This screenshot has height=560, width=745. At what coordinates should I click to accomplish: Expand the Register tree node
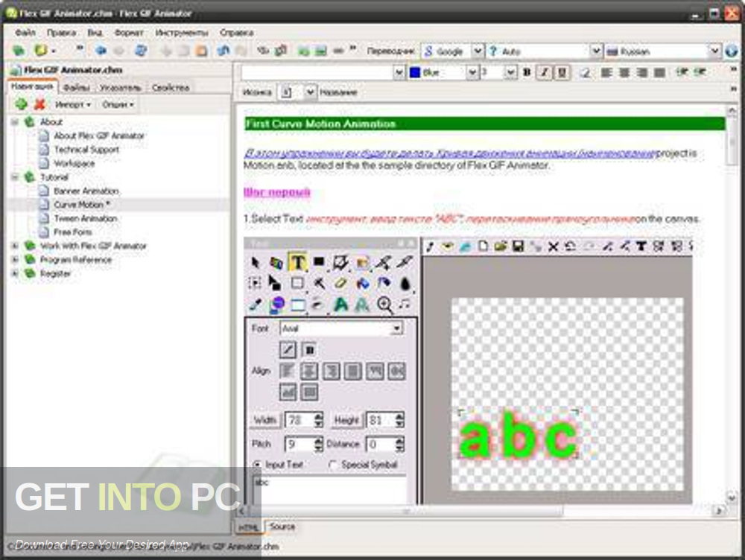(x=15, y=273)
